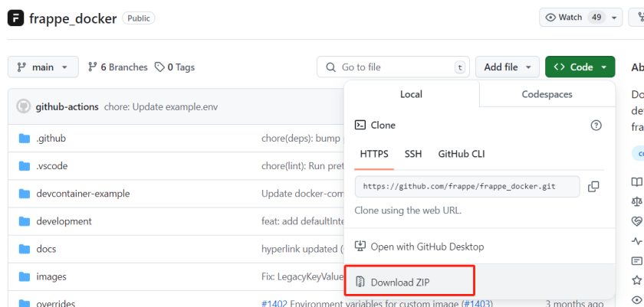Screen dimensions: 644x307
Task: Collapse the green Code dropdown button
Action: pyautogui.click(x=580, y=67)
